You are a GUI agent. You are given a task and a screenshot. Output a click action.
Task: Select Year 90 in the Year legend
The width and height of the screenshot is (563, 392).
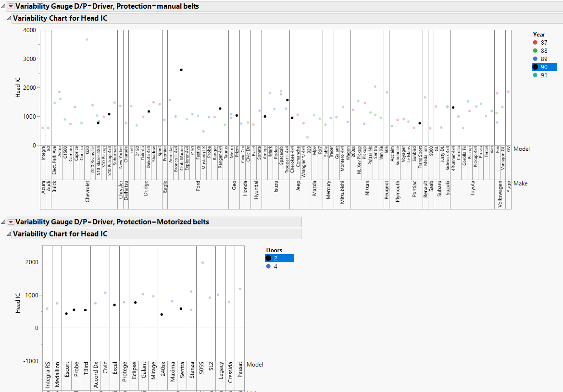(545, 67)
